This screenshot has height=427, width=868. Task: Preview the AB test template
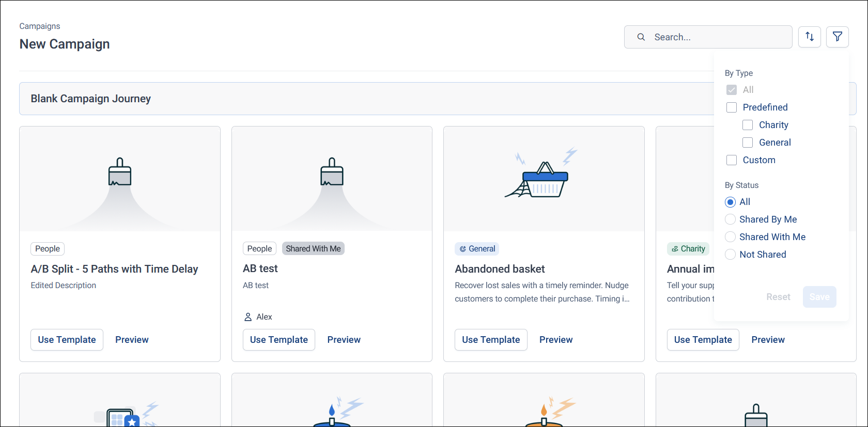point(344,340)
